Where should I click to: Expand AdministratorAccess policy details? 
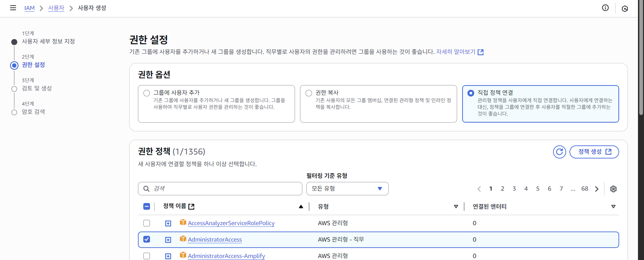tap(168, 240)
